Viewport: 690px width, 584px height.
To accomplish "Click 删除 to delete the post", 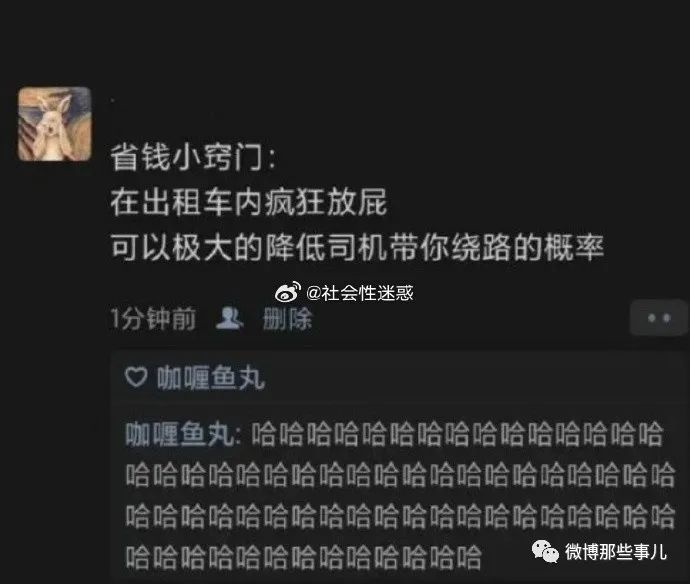I will pyautogui.click(x=287, y=319).
